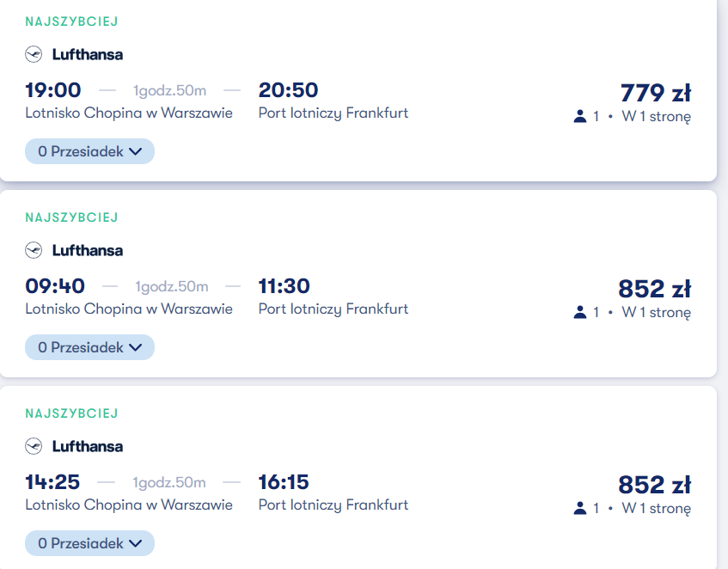The image size is (728, 569).
Task: Click Port lotniczy Frankfurt on the 20:50 arrival
Action: 333,113
